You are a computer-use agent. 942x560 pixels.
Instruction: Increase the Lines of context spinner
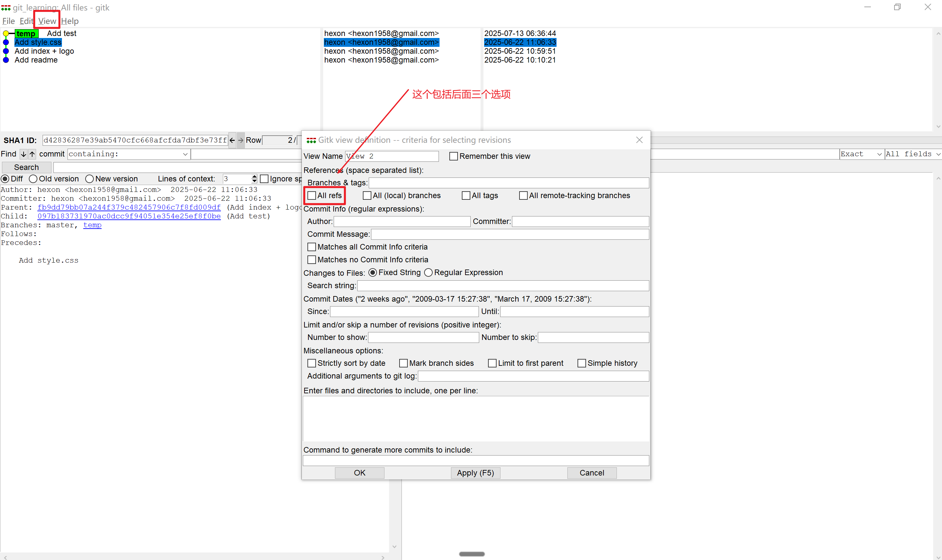(x=254, y=177)
